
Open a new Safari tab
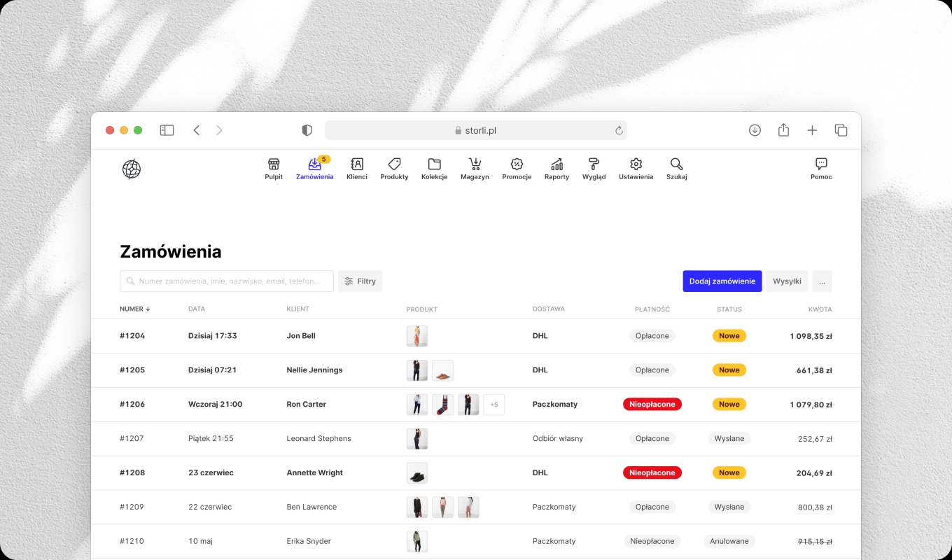tap(812, 130)
